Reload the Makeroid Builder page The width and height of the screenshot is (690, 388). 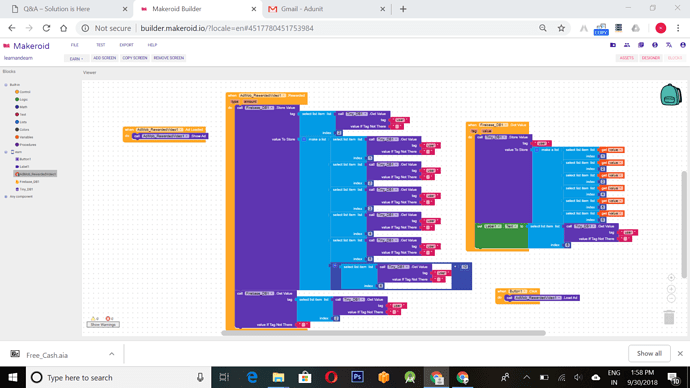(x=46, y=28)
